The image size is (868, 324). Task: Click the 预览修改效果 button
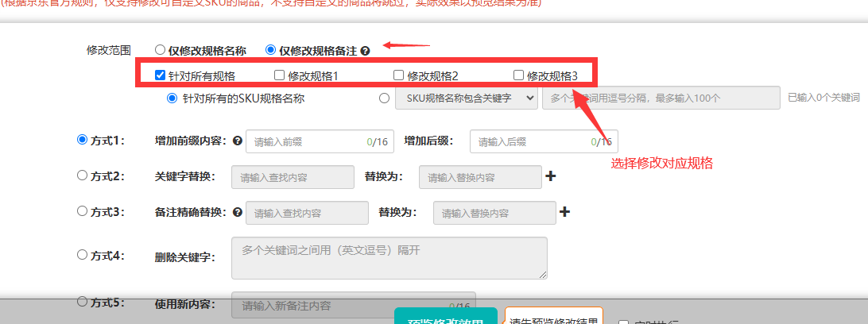[x=445, y=316]
